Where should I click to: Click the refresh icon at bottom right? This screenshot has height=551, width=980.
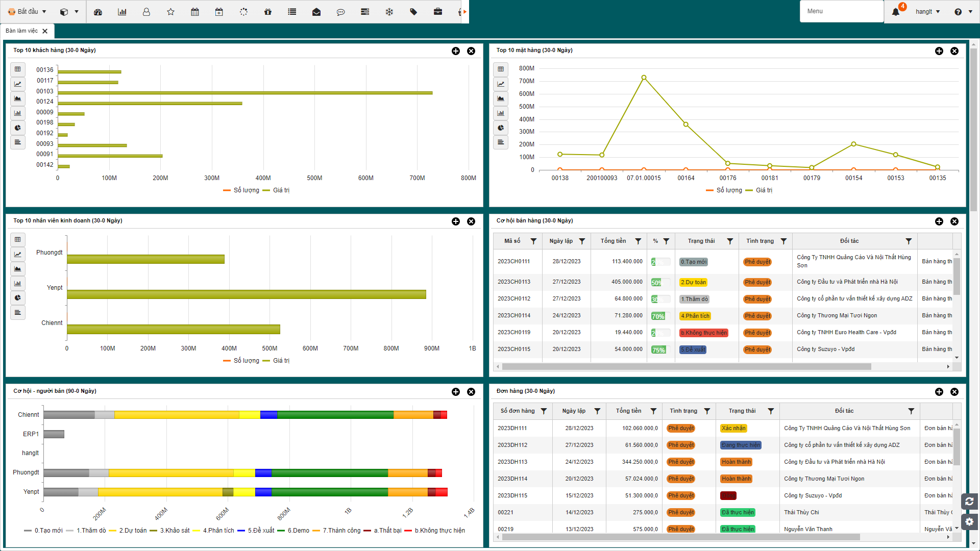click(969, 502)
